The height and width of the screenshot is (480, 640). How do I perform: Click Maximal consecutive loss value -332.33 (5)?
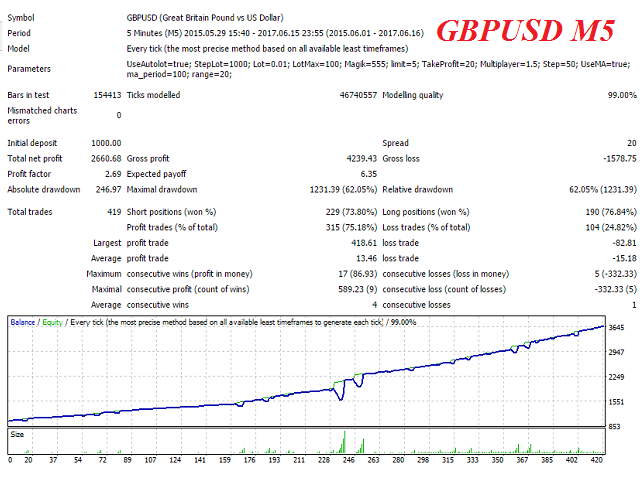tap(615, 289)
